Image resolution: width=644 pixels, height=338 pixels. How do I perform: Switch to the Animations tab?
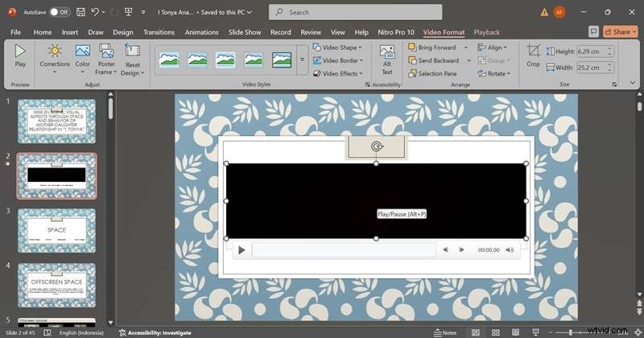pyautogui.click(x=202, y=32)
